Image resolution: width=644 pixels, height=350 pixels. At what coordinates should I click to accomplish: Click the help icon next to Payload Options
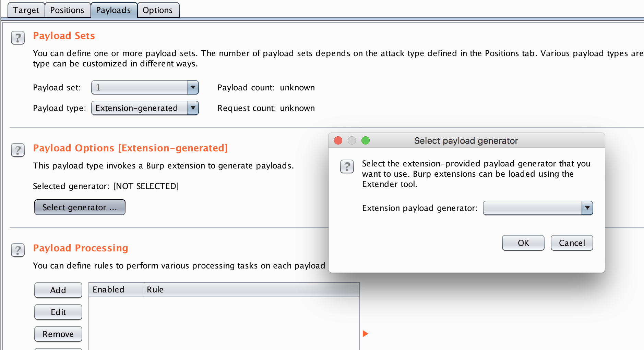pyautogui.click(x=18, y=150)
